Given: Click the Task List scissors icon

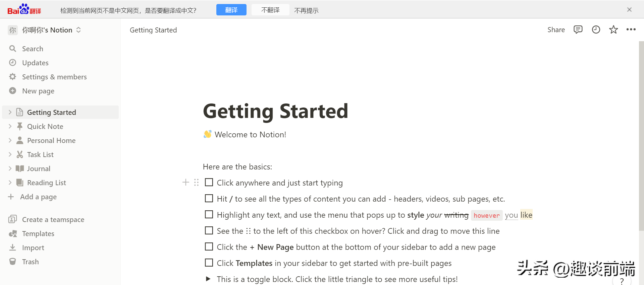Looking at the screenshot, I should coord(20,154).
